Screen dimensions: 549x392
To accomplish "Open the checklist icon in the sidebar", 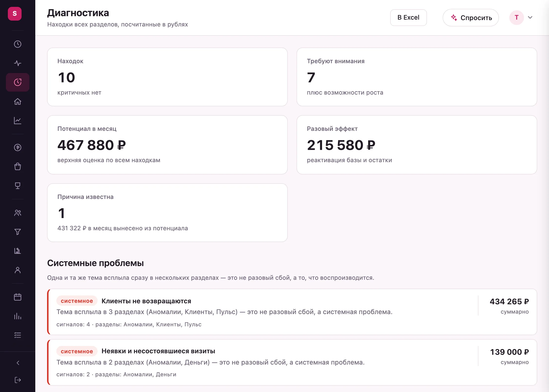I will 18,335.
